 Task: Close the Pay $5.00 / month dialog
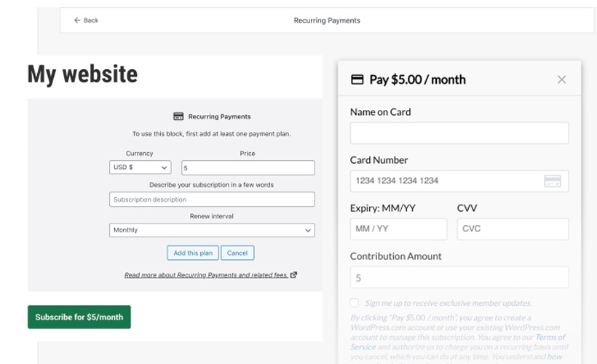click(x=561, y=79)
